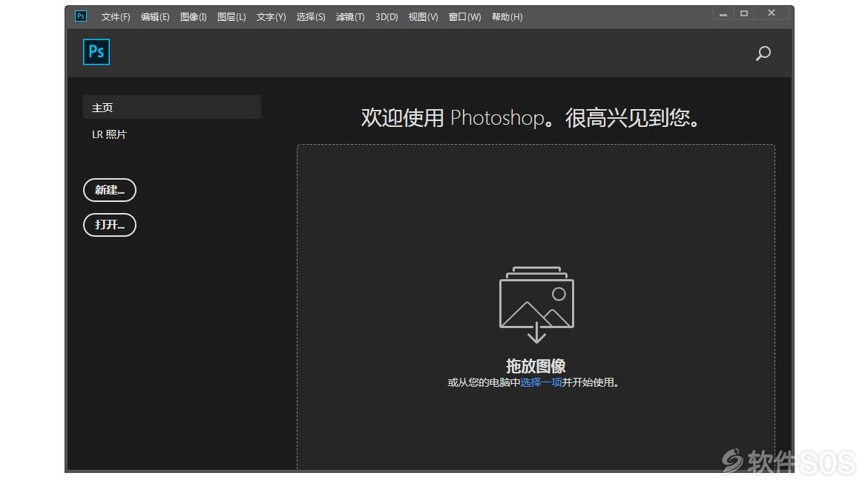This screenshot has width=868, height=484.
Task: Open the 图层(L) menu
Action: click(231, 17)
